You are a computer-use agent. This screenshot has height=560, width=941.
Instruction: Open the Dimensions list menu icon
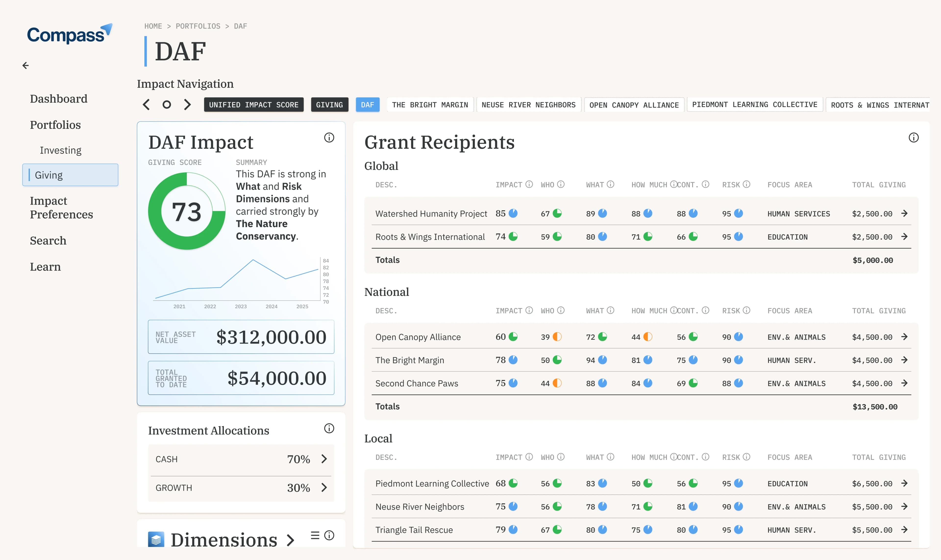[x=315, y=535]
